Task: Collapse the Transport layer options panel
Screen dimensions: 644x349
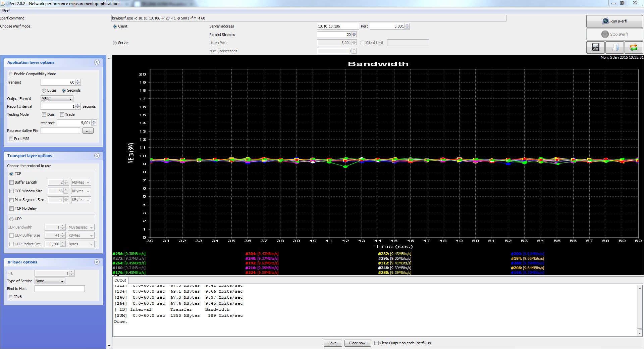Action: coord(97,156)
